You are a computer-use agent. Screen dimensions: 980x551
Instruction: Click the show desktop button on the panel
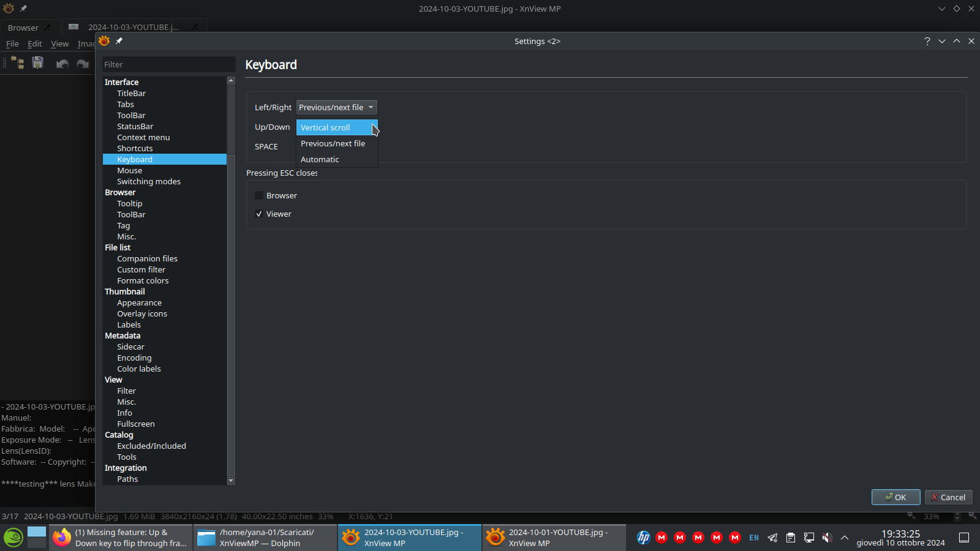tap(964, 538)
